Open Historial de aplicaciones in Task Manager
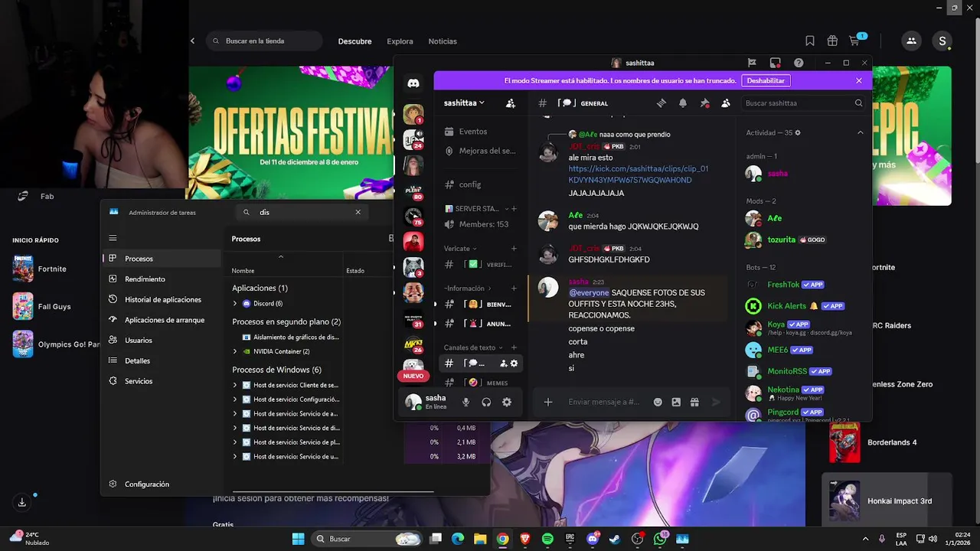 coord(161,299)
